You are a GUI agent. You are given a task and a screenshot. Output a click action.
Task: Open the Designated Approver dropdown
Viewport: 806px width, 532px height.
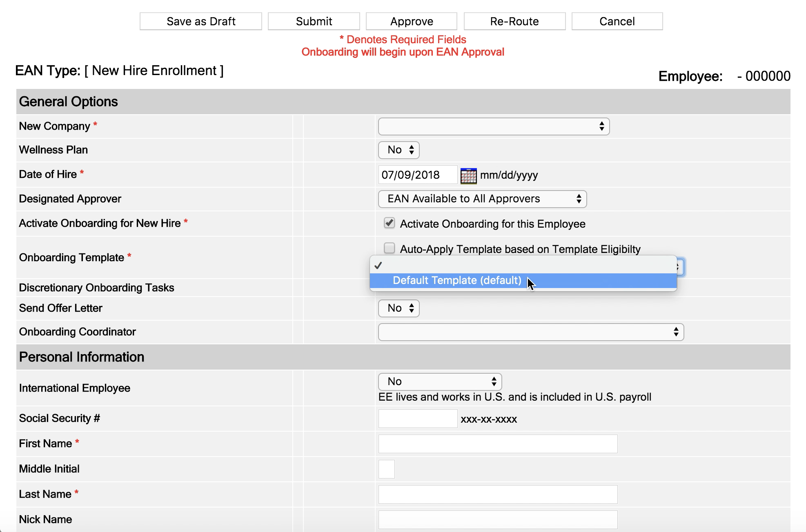482,199
